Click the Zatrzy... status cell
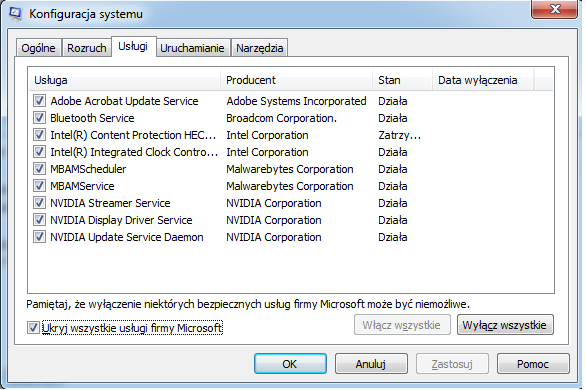Screen dimensions: 586x390 click(x=400, y=135)
